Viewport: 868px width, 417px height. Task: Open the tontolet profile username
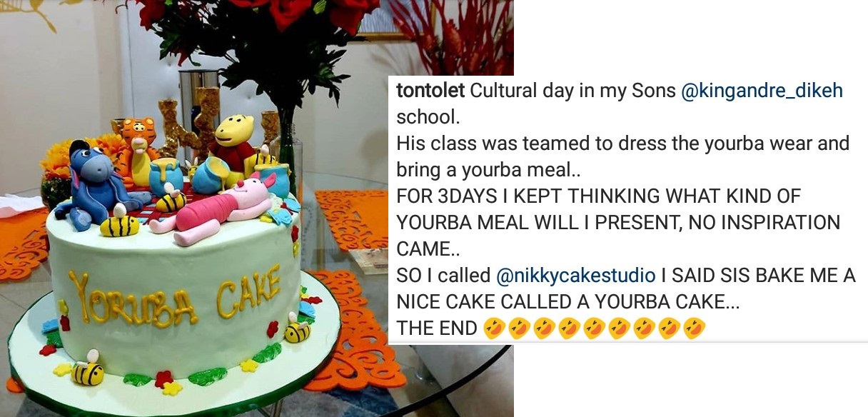coord(430,91)
